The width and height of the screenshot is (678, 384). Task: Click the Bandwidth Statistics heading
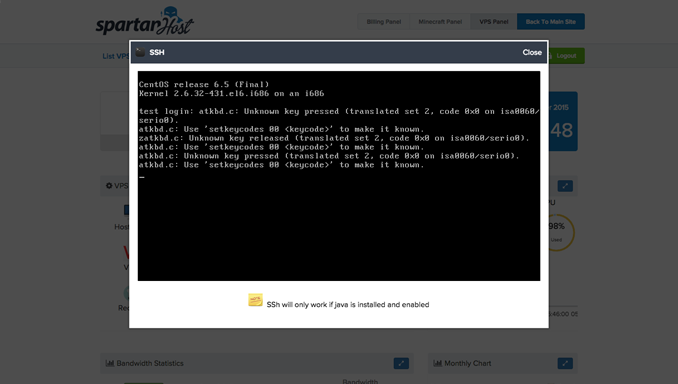150,363
